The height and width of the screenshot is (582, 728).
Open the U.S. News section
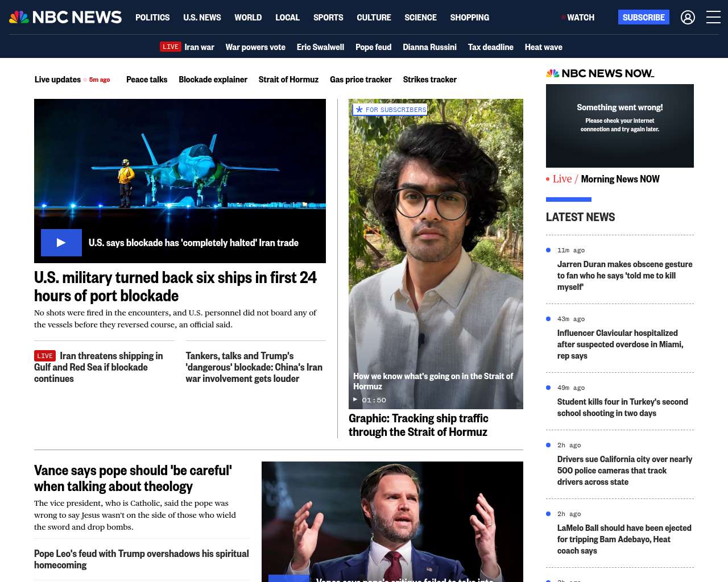click(x=202, y=18)
